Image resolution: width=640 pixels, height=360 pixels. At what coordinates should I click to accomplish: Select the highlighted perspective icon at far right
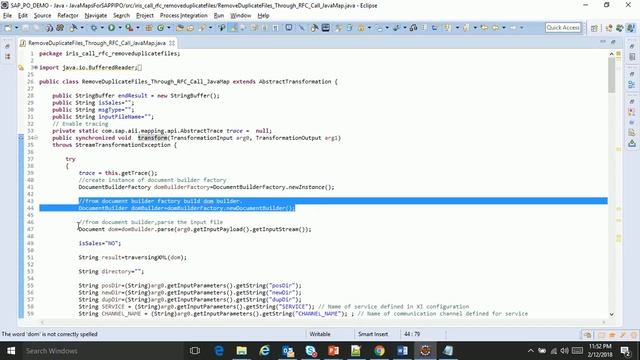(631, 28)
